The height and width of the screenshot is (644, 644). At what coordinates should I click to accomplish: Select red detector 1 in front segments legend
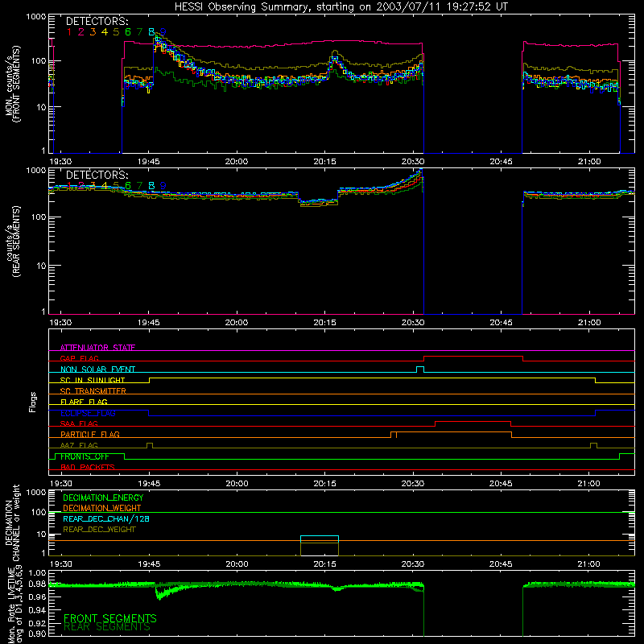69,32
